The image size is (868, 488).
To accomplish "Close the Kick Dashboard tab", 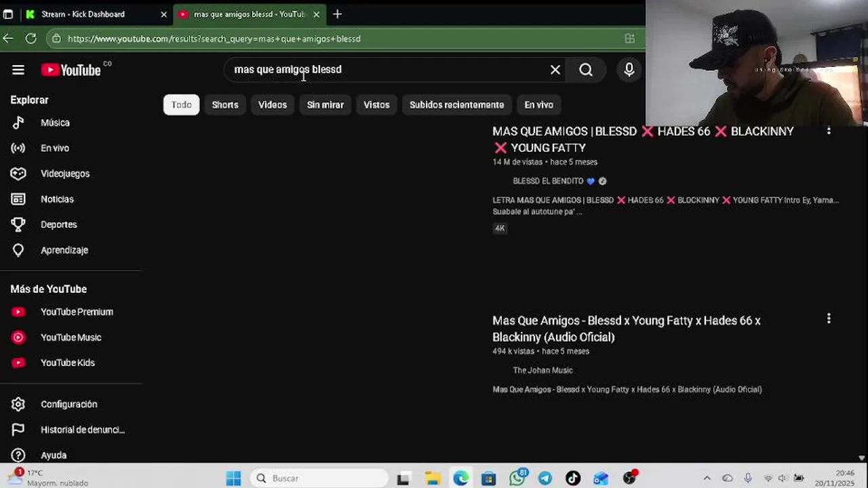I will pos(163,14).
